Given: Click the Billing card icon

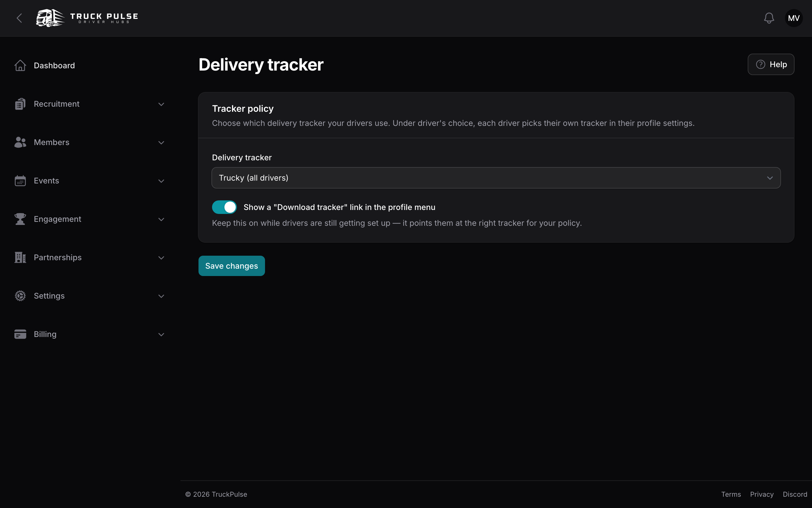Looking at the screenshot, I should click(20, 334).
